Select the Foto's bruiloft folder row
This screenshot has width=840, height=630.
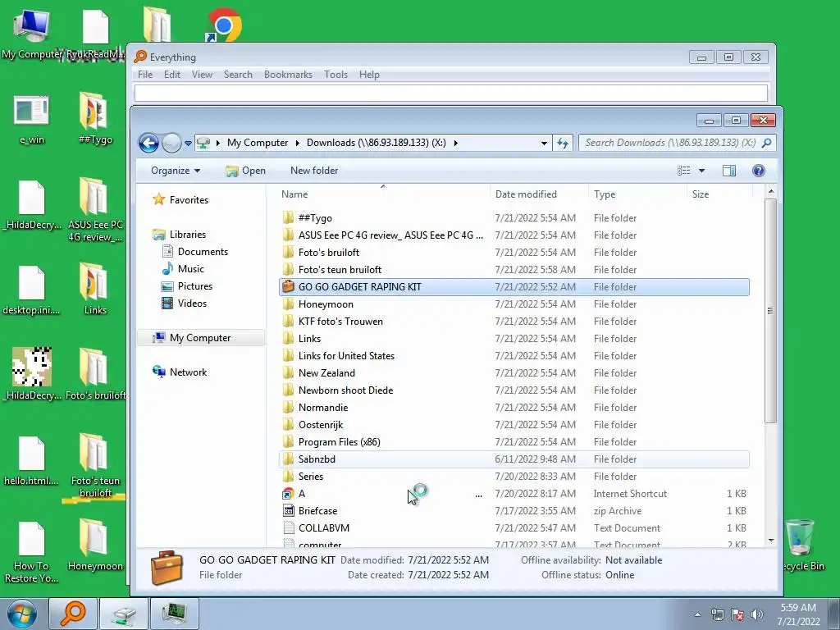(514, 253)
